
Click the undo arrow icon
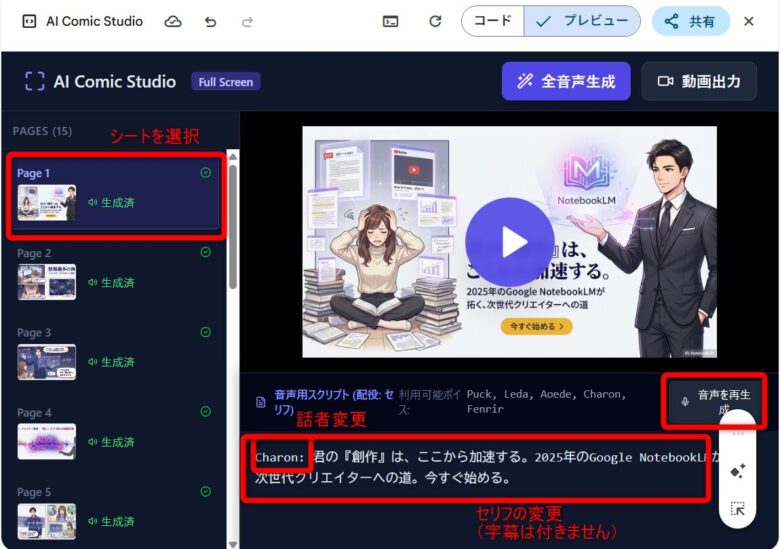coord(210,21)
